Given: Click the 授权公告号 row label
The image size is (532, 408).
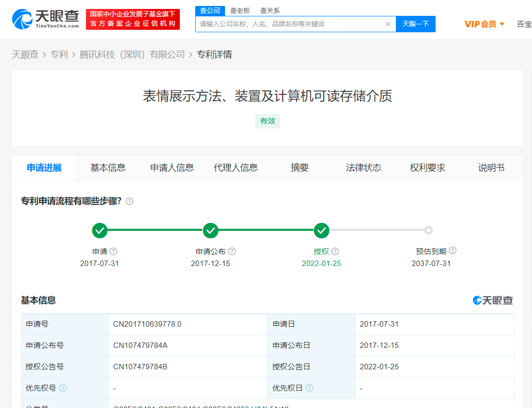Looking at the screenshot, I should click(x=45, y=367).
